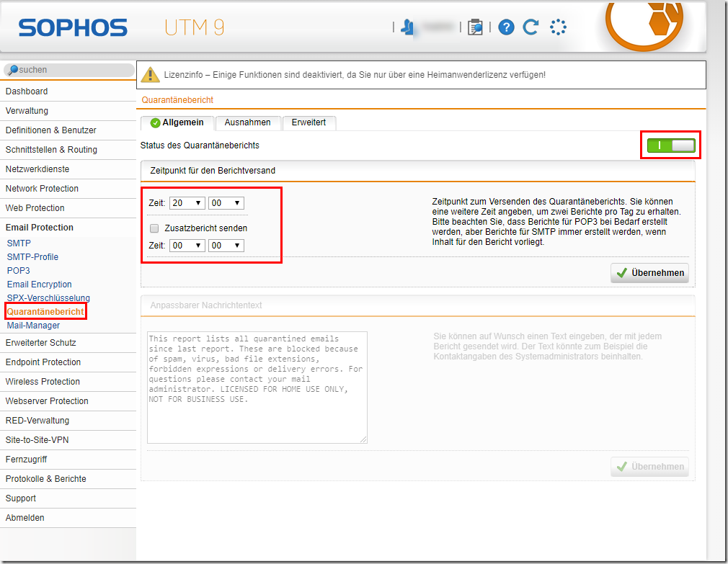Open the additional report hour dropdown
The height and width of the screenshot is (564, 728).
tap(187, 246)
